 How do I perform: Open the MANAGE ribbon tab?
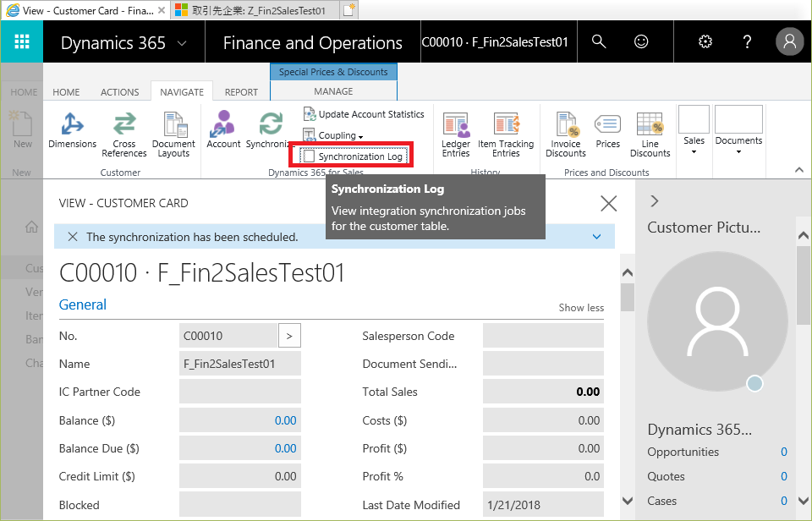333,91
